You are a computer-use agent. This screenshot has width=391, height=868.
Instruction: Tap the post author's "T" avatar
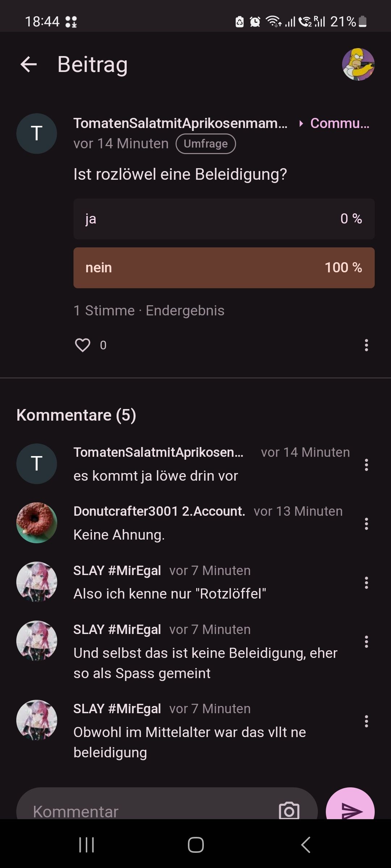[37, 133]
